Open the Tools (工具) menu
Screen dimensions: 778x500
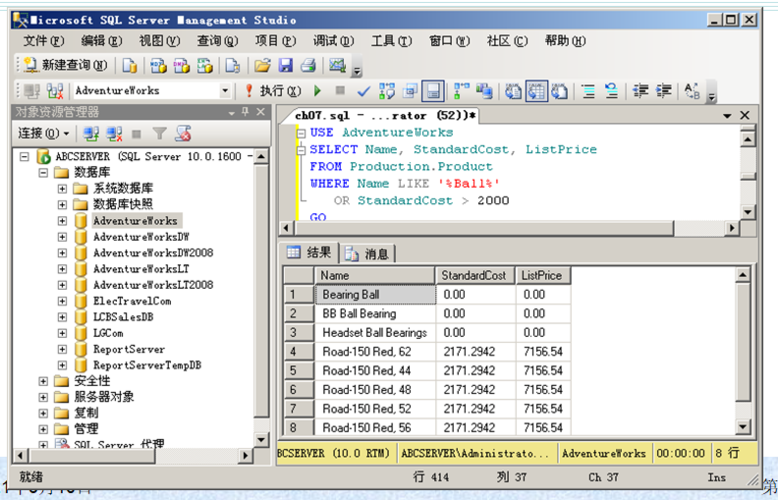(391, 41)
